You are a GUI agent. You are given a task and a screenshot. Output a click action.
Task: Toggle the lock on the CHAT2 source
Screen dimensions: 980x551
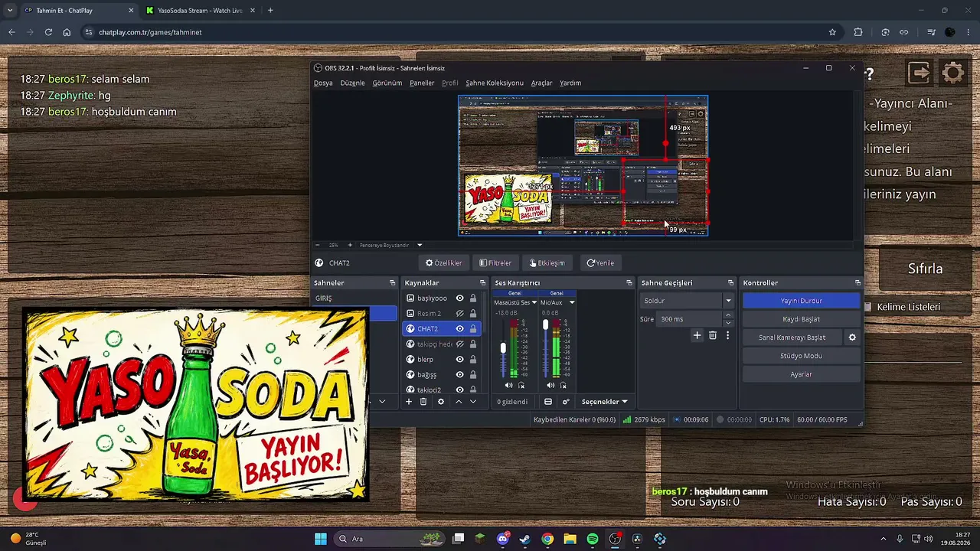(473, 328)
